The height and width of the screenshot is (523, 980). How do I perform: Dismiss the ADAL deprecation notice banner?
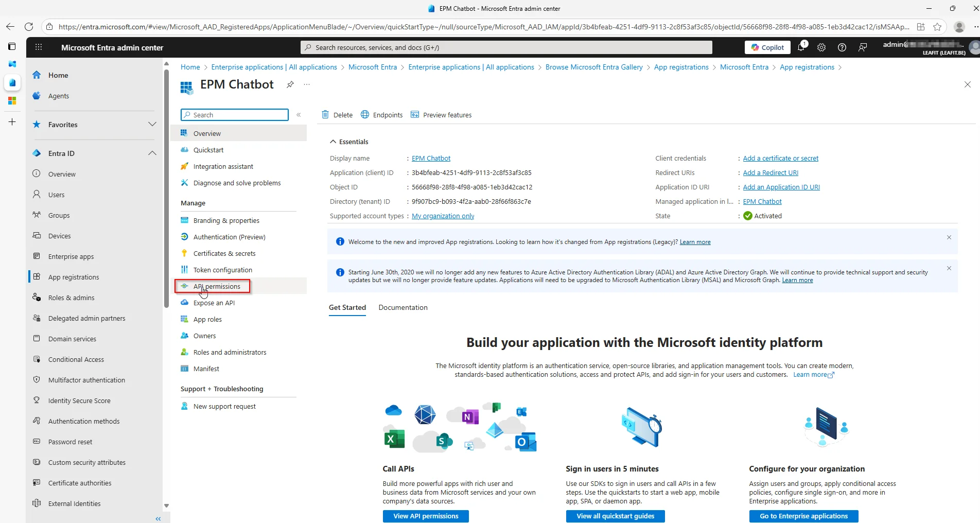tap(949, 268)
